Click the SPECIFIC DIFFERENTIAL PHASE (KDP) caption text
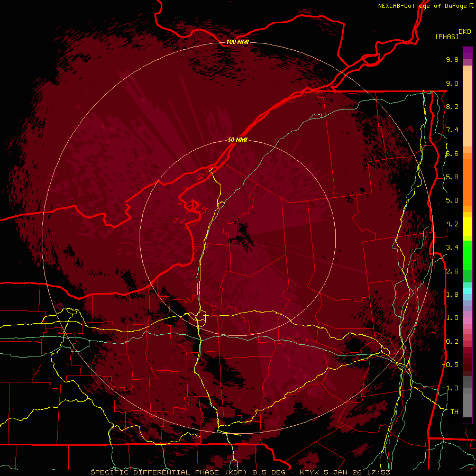The width and height of the screenshot is (476, 476). pyautogui.click(x=170, y=472)
